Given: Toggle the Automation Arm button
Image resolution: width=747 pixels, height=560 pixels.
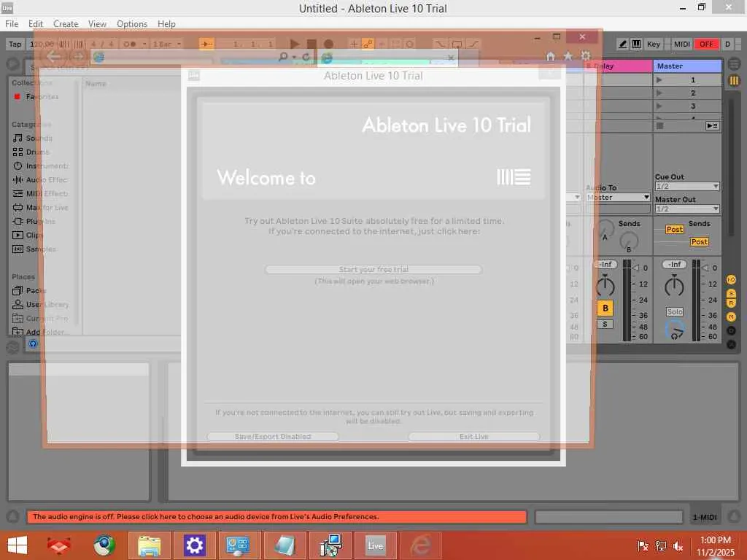Looking at the screenshot, I should tap(368, 44).
